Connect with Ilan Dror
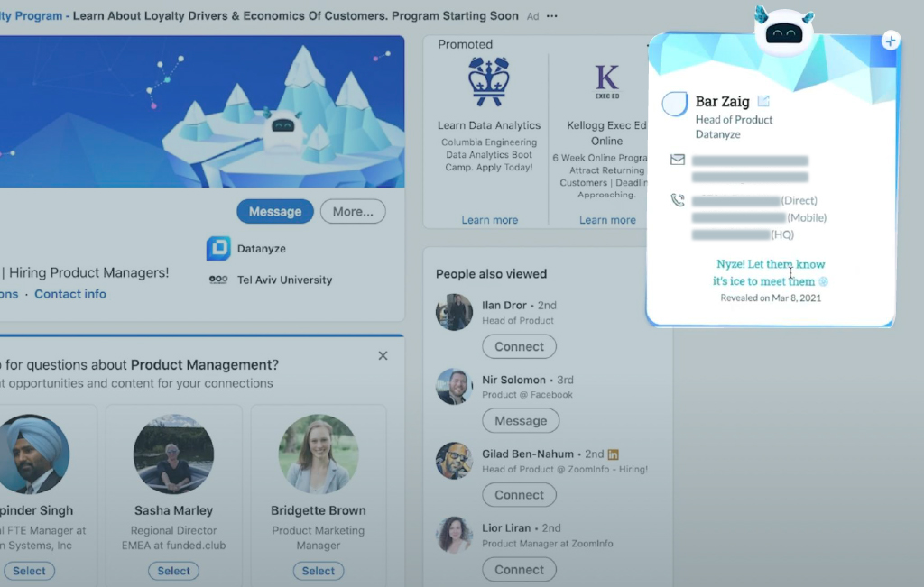Viewport: 924px width, 587px height. tap(519, 346)
